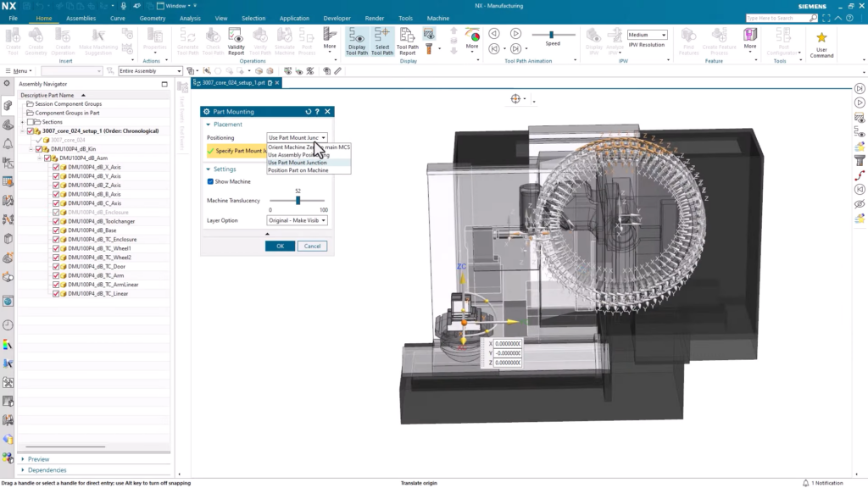
Task: Uncheck DMU100P4_dB_Toolchanger in the navigator
Action: click(x=57, y=219)
